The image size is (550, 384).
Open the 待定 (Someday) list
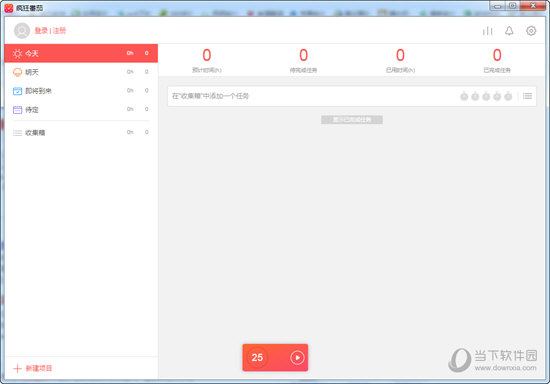click(81, 109)
